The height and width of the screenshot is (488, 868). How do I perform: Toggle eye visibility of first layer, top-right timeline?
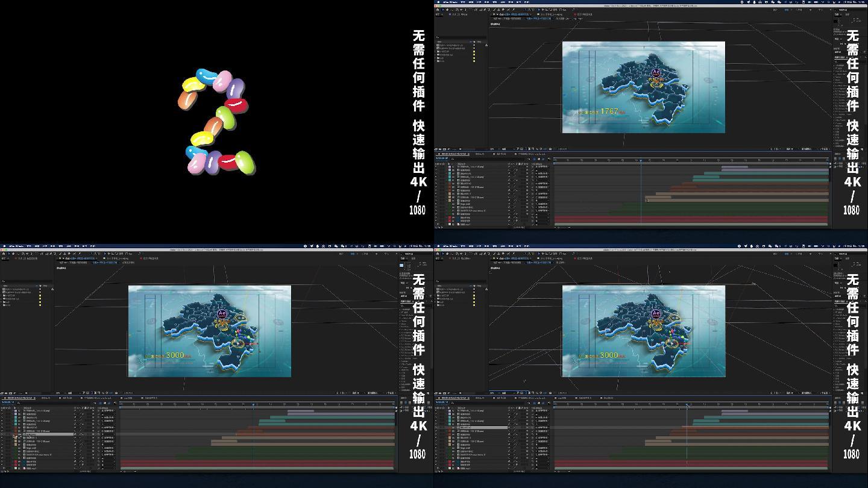[x=436, y=166]
